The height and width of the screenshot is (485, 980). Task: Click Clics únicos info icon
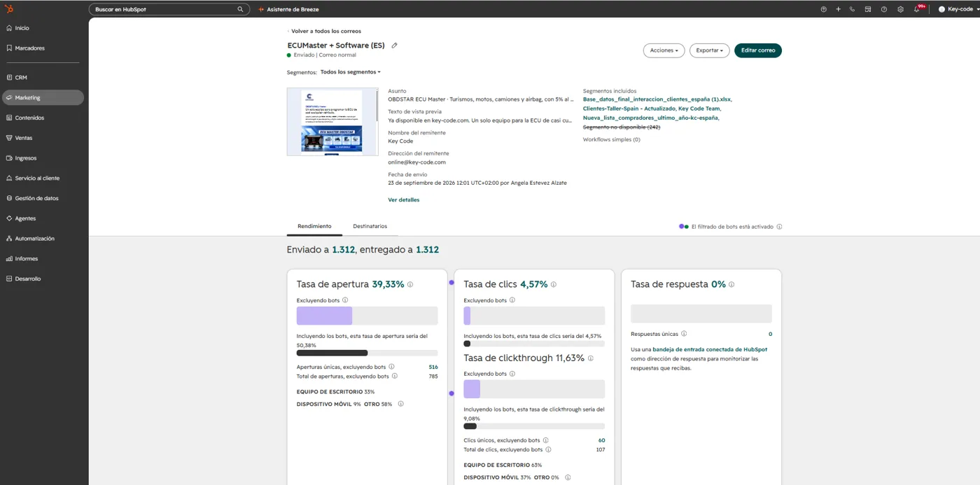(545, 440)
